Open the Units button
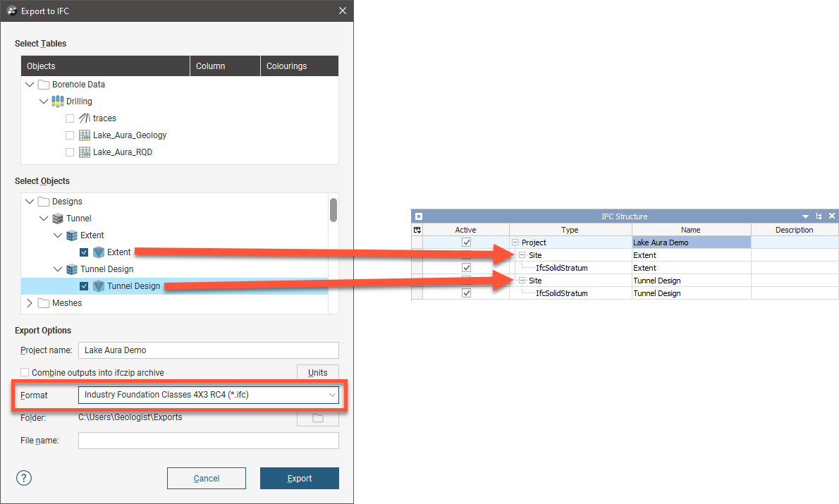 (318, 372)
